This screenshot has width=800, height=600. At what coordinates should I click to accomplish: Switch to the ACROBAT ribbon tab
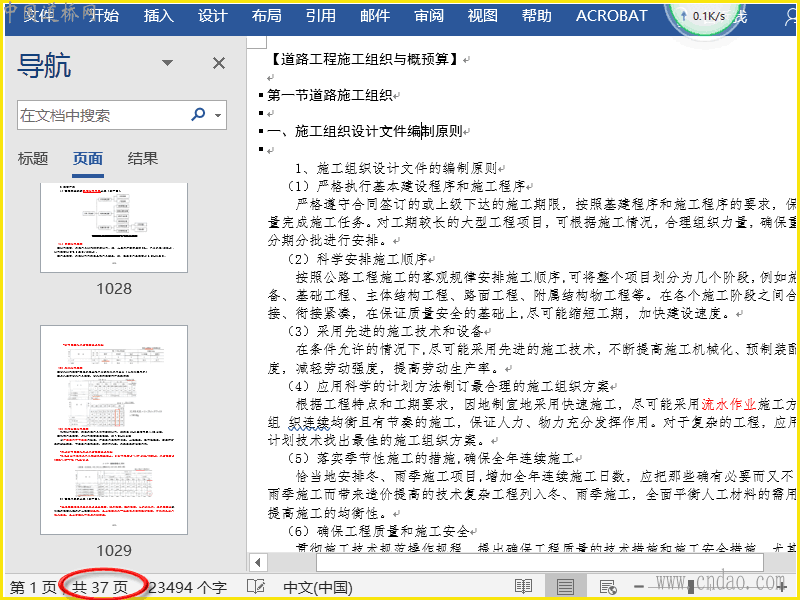611,15
